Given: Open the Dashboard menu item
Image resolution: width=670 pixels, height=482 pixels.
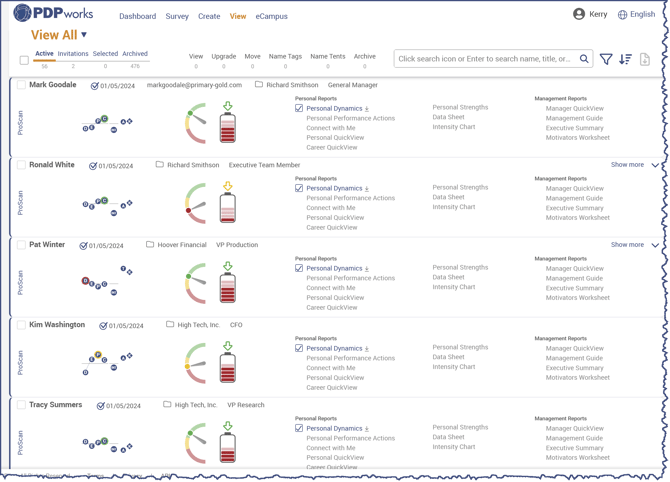Looking at the screenshot, I should [137, 16].
